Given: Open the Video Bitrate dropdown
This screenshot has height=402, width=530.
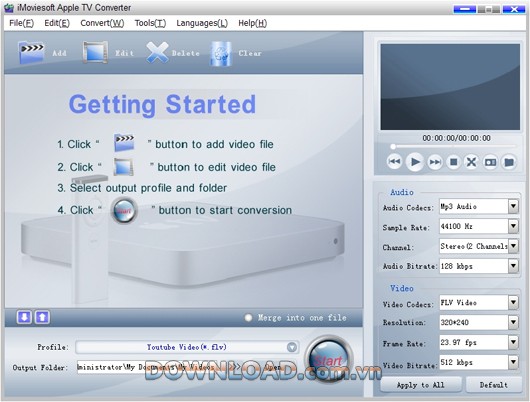Looking at the screenshot, I should pyautogui.click(x=513, y=362).
